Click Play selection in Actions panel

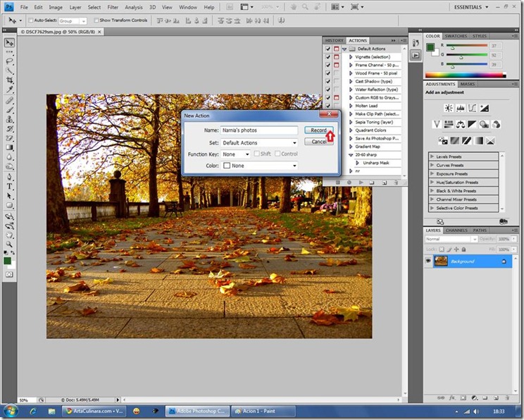[361, 183]
